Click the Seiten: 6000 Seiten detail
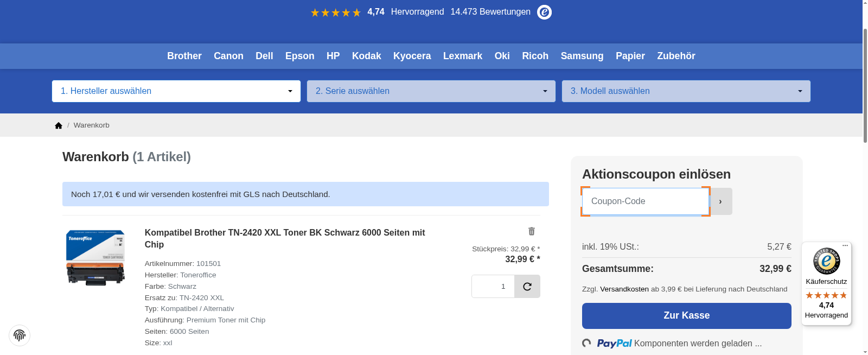Image resolution: width=868 pixels, height=355 pixels. click(177, 332)
